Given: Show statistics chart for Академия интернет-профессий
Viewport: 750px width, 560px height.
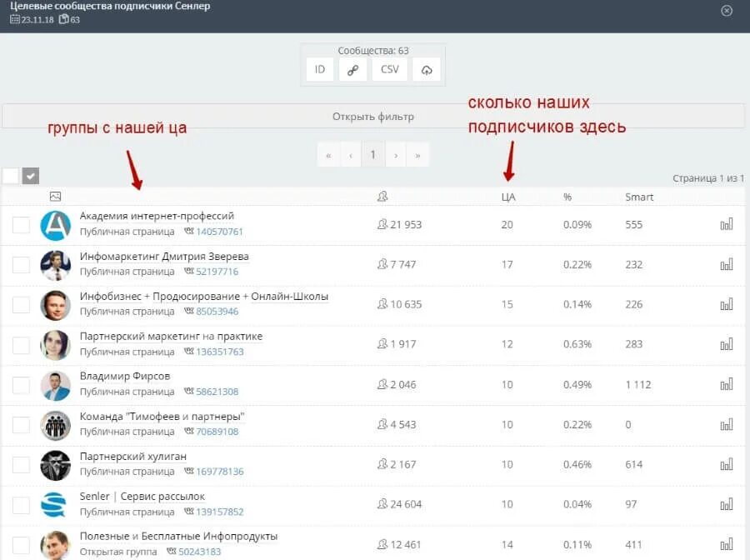Looking at the screenshot, I should point(727,224).
